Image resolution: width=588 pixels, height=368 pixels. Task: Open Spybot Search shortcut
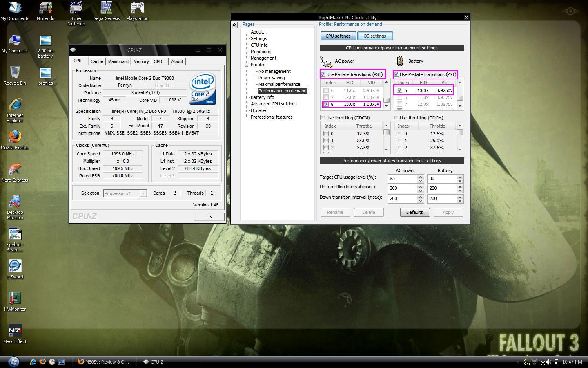tap(15, 240)
